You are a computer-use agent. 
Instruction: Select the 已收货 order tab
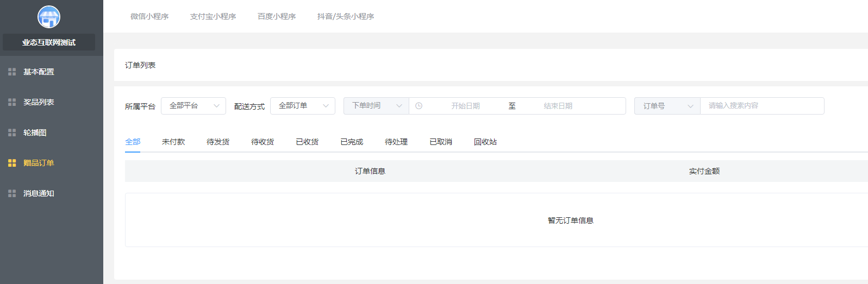coord(307,142)
